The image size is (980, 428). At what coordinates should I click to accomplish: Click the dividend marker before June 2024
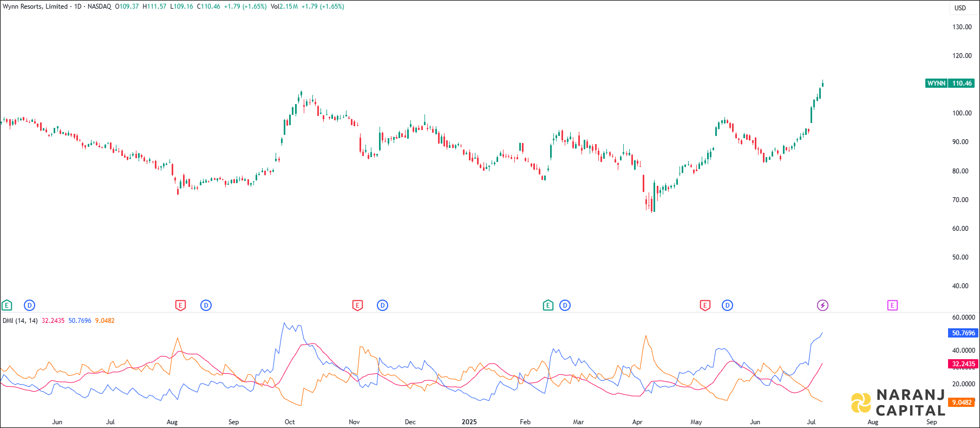point(29,306)
